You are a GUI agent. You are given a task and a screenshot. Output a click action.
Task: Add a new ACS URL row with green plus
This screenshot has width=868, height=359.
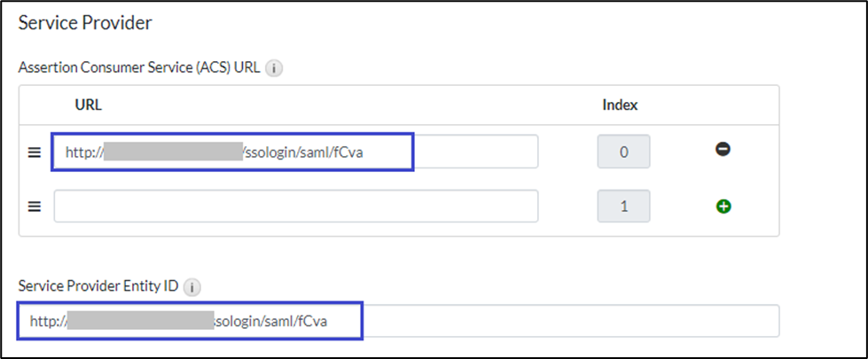click(723, 207)
